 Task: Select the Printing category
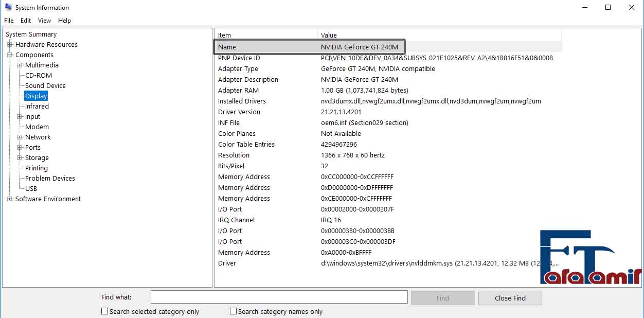pyautogui.click(x=37, y=168)
